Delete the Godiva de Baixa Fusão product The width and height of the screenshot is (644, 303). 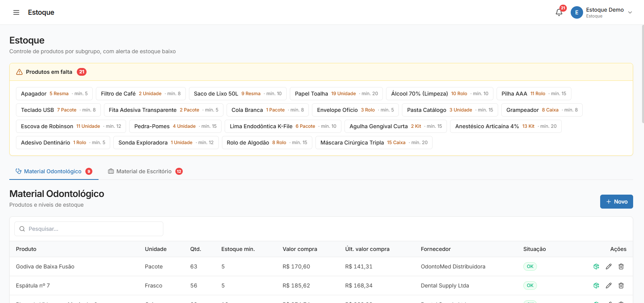pyautogui.click(x=621, y=266)
